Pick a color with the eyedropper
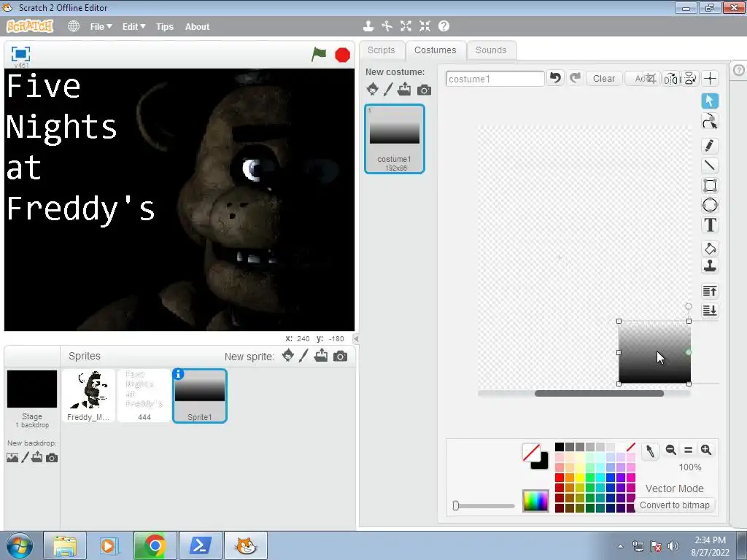Viewport: 747px width, 560px height. coord(650,451)
